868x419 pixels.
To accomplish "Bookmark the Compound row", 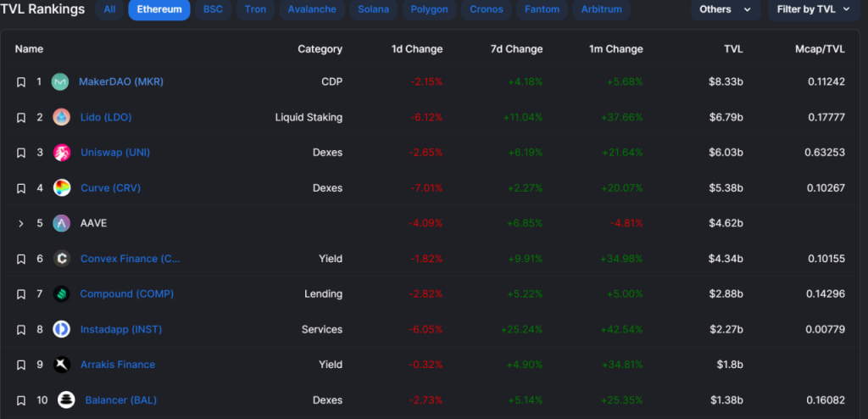I will point(21,293).
